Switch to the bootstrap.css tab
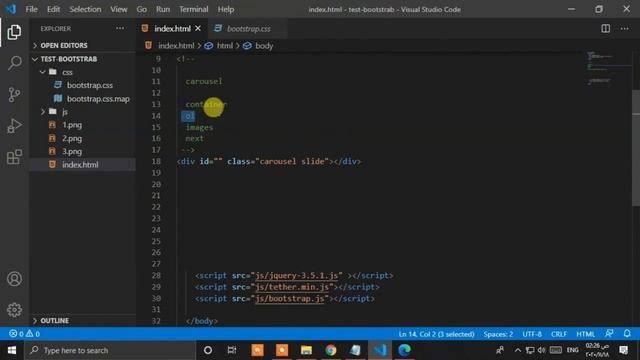 [x=248, y=29]
